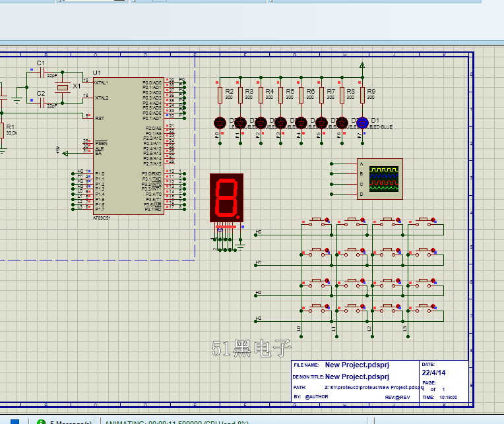Select resistor R8 symbol
504x424 pixels.
(x=342, y=95)
